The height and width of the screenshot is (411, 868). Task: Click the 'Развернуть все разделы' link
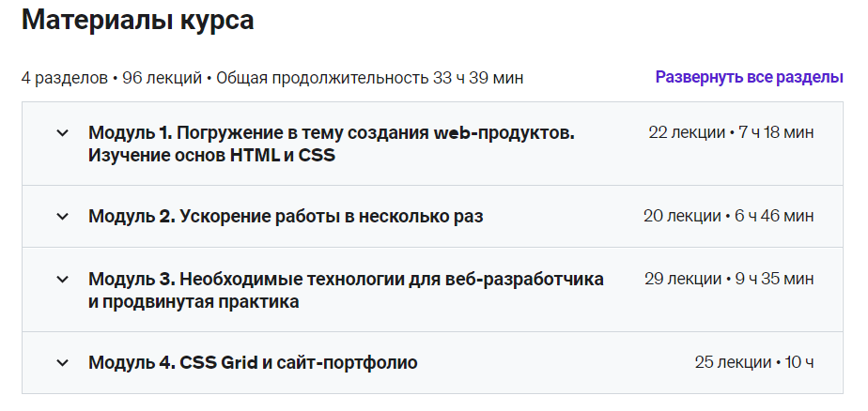click(749, 77)
